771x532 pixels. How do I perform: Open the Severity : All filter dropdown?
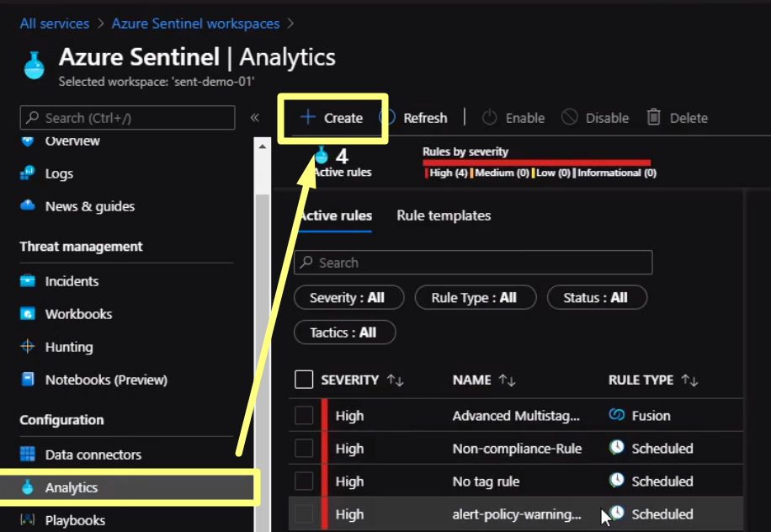[x=348, y=298]
